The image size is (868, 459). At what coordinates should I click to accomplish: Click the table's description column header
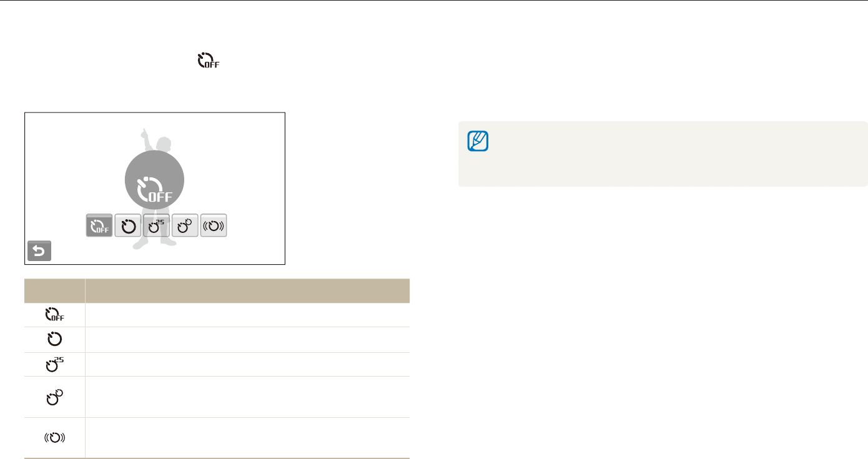coord(247,291)
